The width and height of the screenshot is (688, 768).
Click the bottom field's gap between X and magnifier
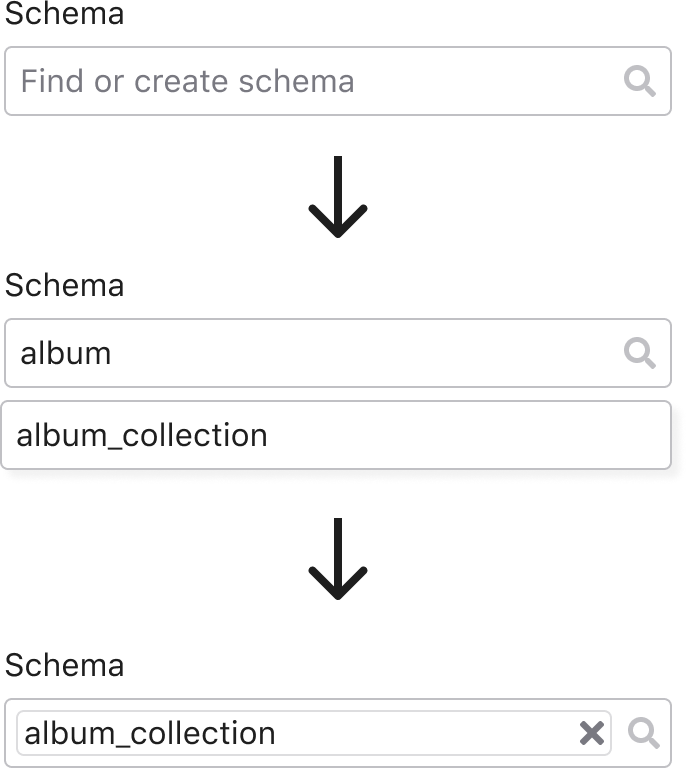click(619, 733)
